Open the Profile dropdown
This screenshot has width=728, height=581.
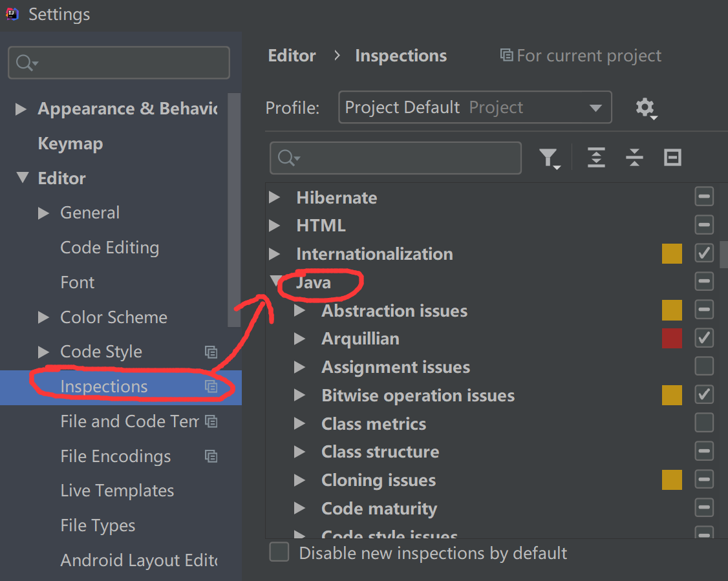click(x=475, y=107)
